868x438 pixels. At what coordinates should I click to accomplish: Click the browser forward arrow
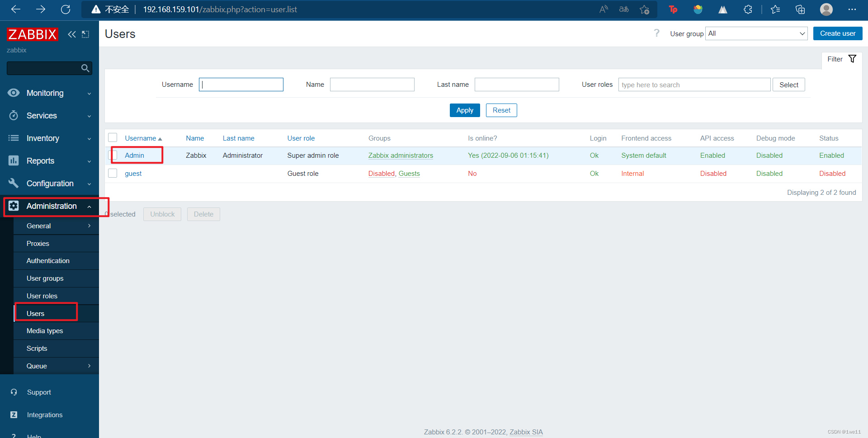point(41,9)
